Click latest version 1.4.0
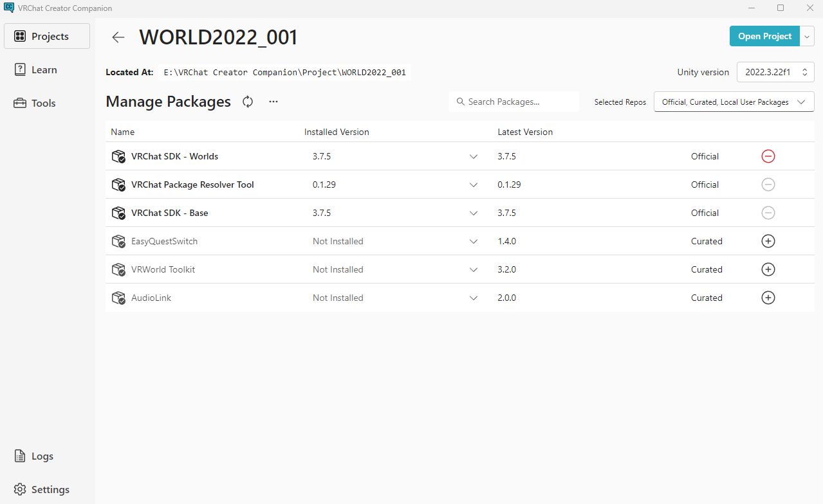This screenshot has width=823, height=504. click(506, 241)
